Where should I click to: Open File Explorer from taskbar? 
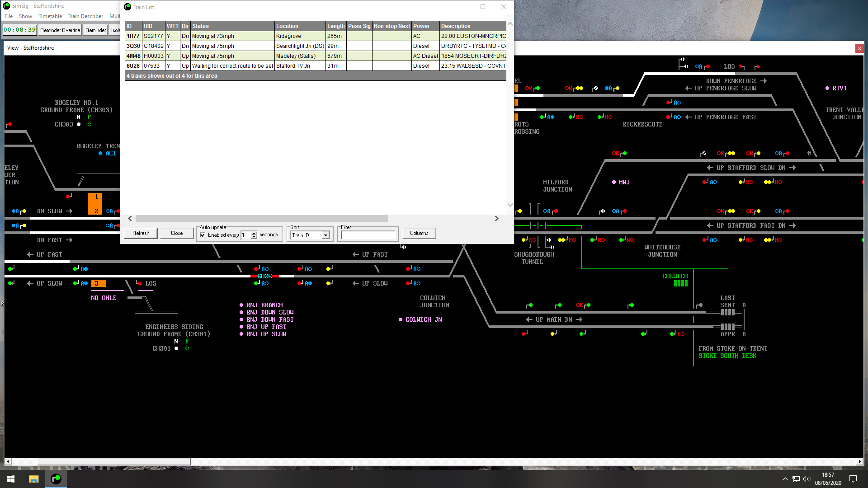coord(34,479)
